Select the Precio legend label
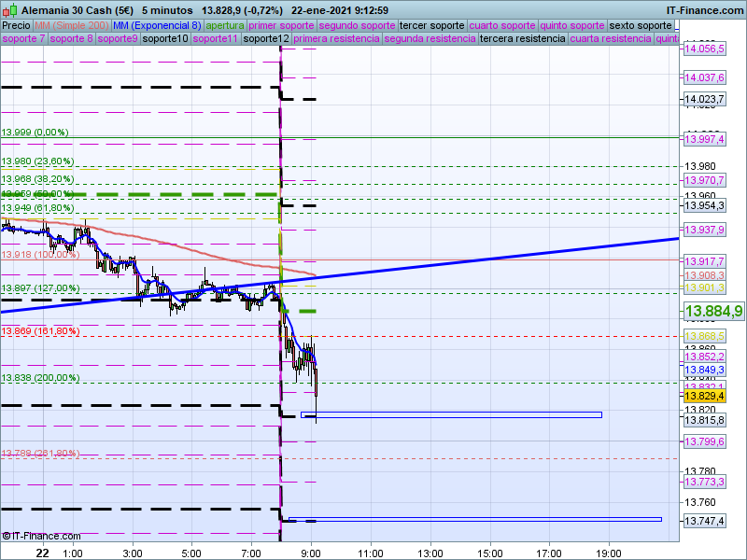 (x=16, y=26)
